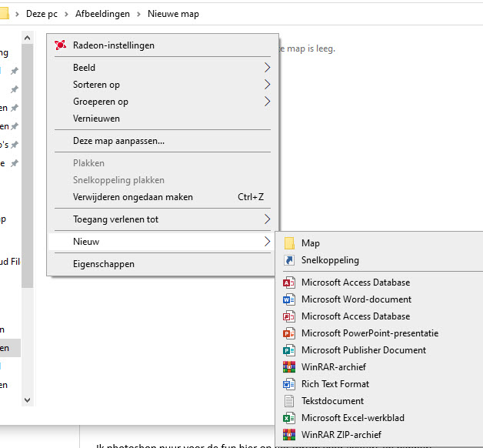Click the Snelkoppeling shortcut icon
The height and width of the screenshot is (448, 483).
click(289, 260)
